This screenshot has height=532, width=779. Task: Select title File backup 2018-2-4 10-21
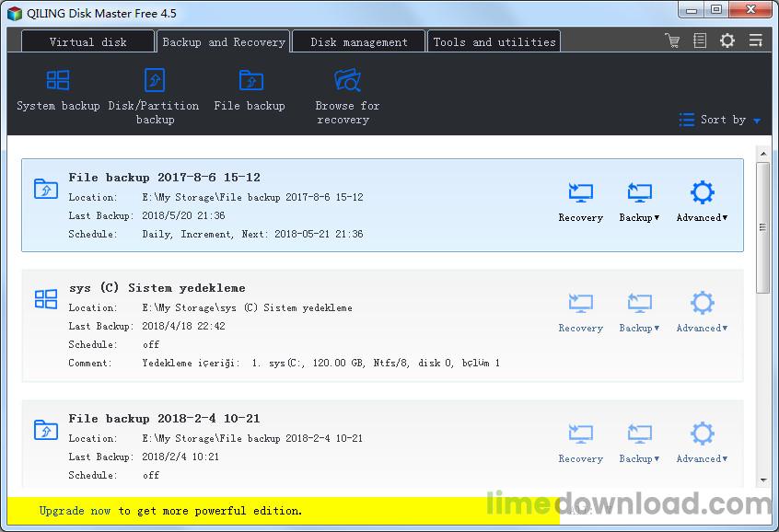165,418
